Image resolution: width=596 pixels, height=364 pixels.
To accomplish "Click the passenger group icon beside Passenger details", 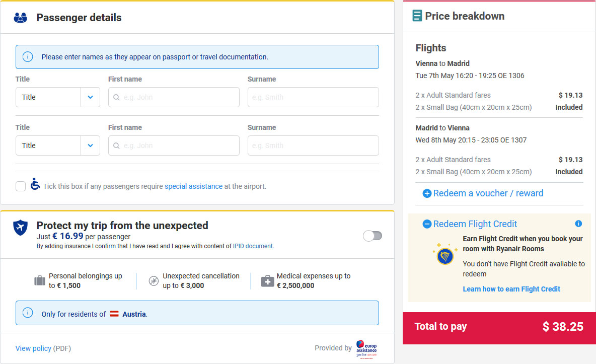I will (21, 18).
